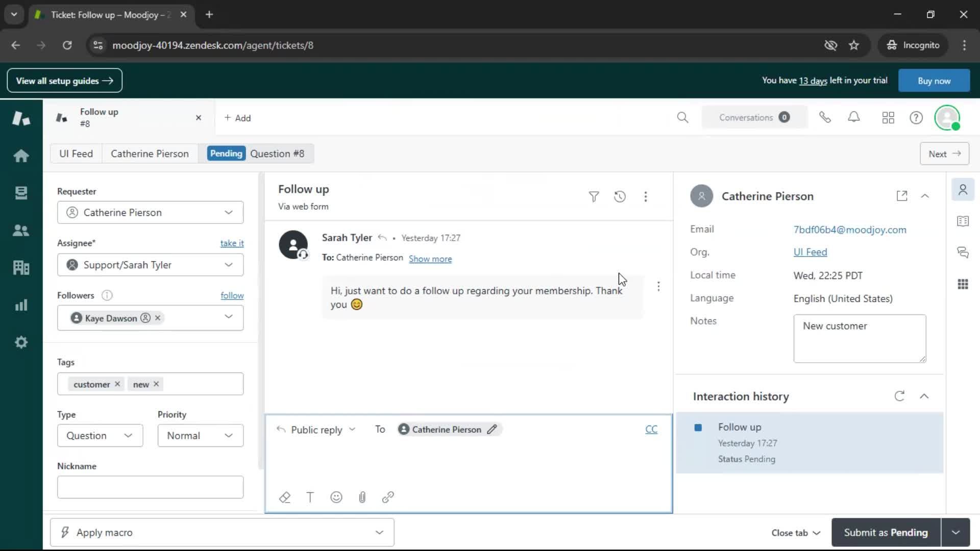Viewport: 980px width, 551px height.
Task: Open Catherine Pierson profile in new tab icon
Action: coord(902,196)
